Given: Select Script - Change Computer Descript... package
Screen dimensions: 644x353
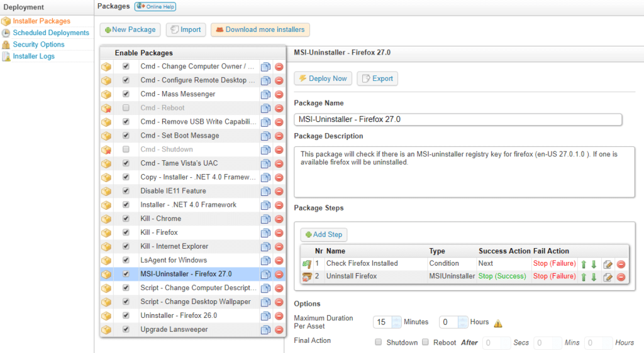Looking at the screenshot, I should (x=198, y=288).
